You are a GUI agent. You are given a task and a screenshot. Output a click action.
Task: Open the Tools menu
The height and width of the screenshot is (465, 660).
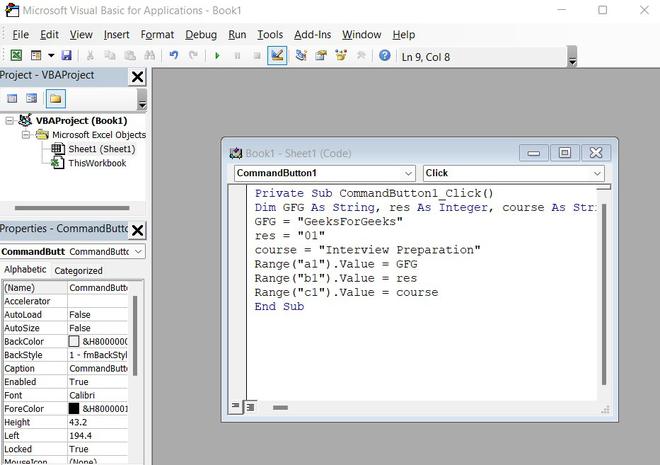click(270, 35)
